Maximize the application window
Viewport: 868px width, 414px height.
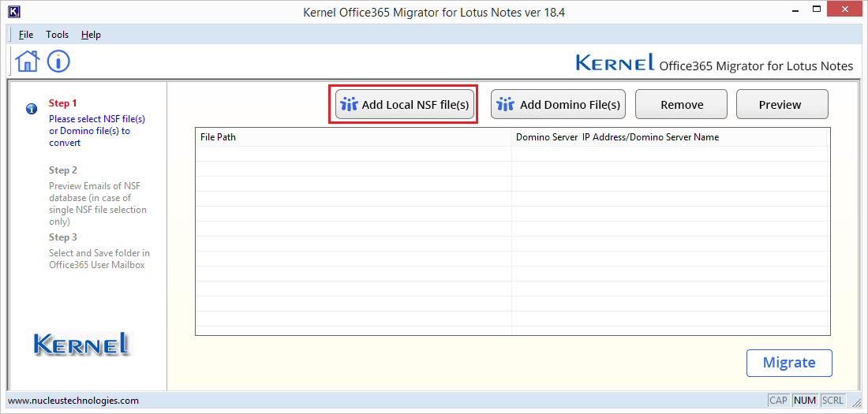[817, 9]
